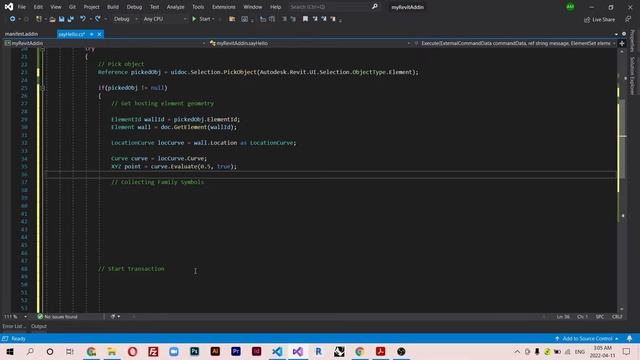Click the Redo toolbar icon
Image resolution: width=640 pixels, height=360 pixels.
point(98,19)
